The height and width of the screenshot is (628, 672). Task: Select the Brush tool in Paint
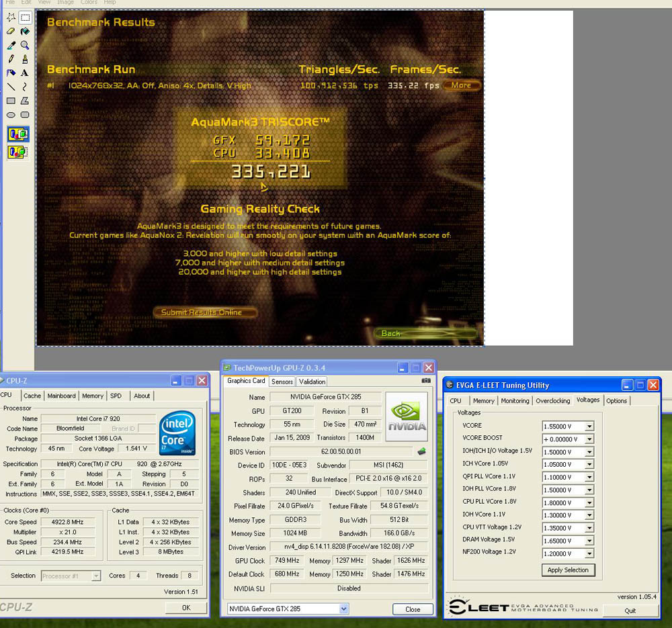[x=26, y=59]
